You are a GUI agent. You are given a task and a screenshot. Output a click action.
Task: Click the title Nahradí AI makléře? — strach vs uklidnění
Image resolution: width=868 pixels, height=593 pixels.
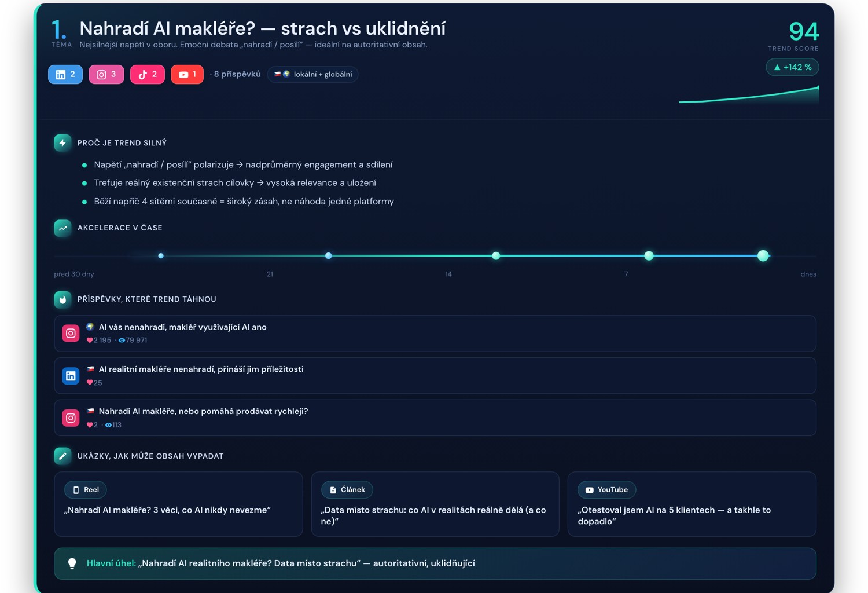(x=262, y=28)
